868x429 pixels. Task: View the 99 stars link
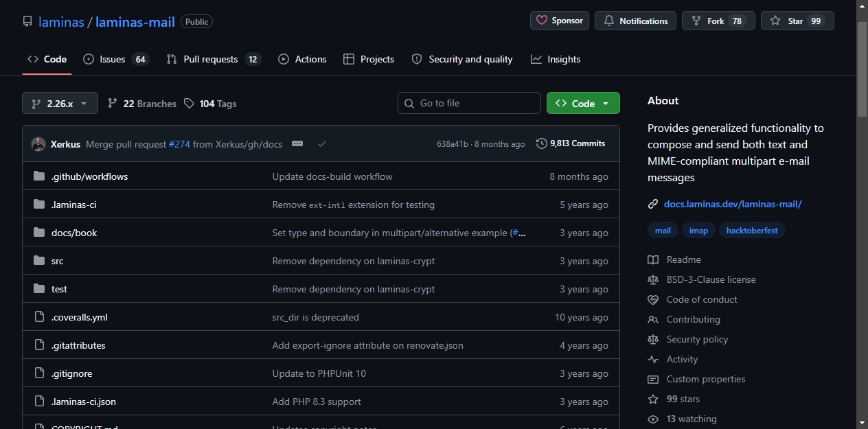pyautogui.click(x=674, y=399)
